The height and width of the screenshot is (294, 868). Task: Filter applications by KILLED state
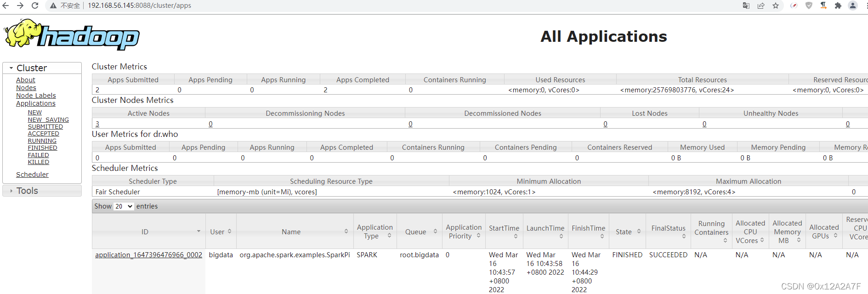[38, 162]
